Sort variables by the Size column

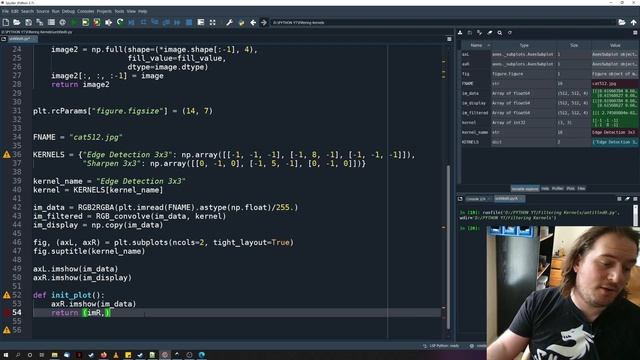(x=574, y=45)
